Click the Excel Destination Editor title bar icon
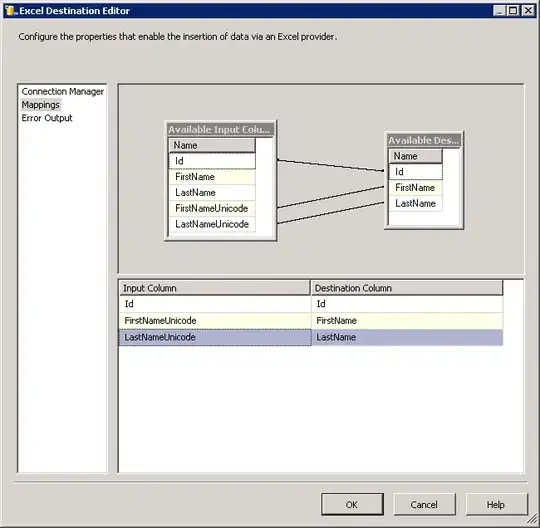540x528 pixels. 10,11
